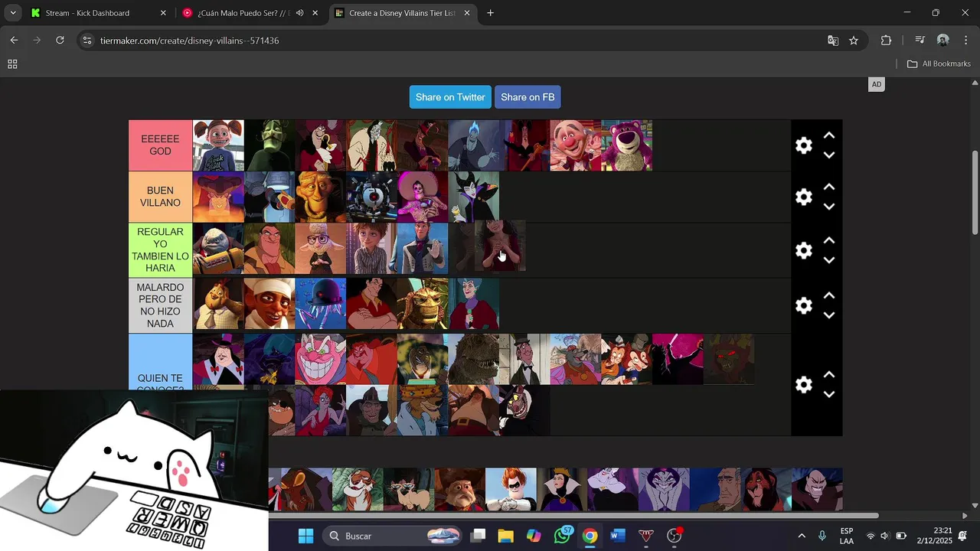Move MALARDO PERO DE NO HIZO NADA tier up
The height and width of the screenshot is (551, 980).
coord(828,295)
